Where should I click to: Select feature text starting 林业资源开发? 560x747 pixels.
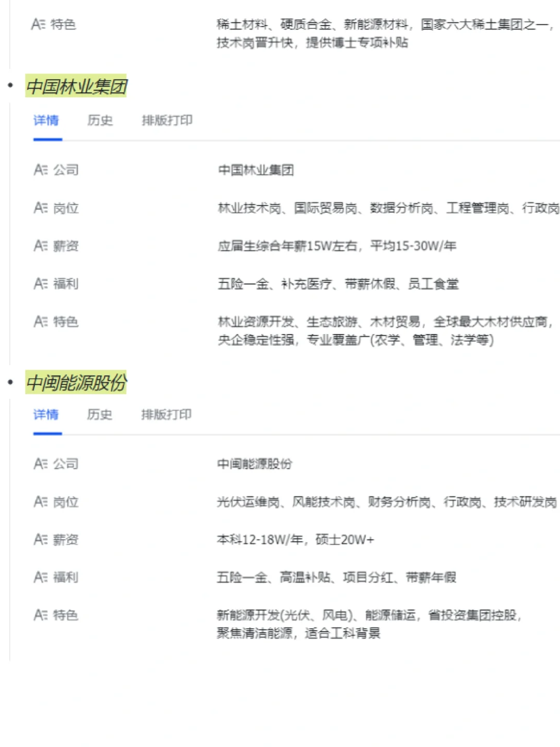pyautogui.click(x=385, y=331)
